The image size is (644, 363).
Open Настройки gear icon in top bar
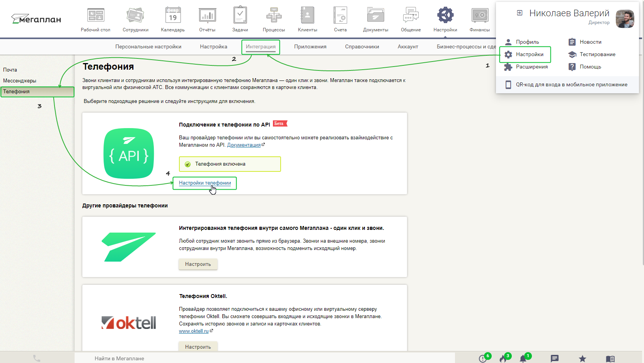445,15
